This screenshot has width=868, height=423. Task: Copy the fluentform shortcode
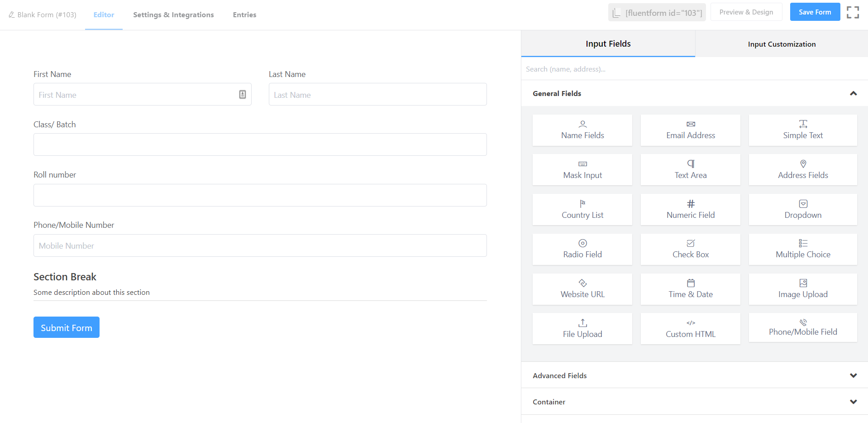click(x=657, y=13)
